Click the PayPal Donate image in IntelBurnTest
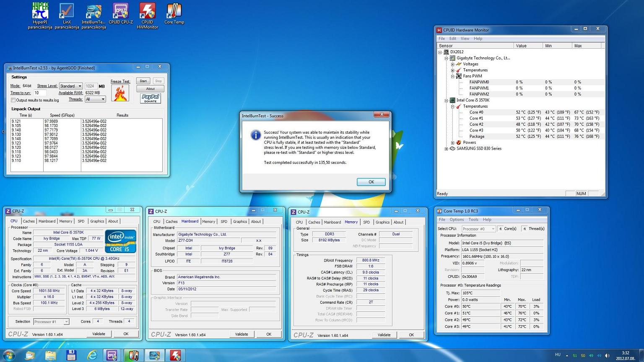Image resolution: width=644 pixels, height=362 pixels. pyautogui.click(x=150, y=98)
